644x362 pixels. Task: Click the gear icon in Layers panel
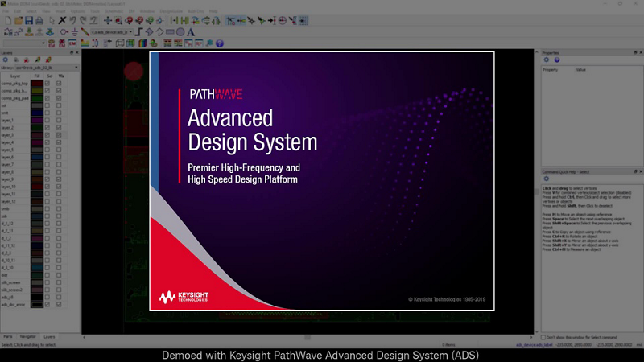pos(6,60)
